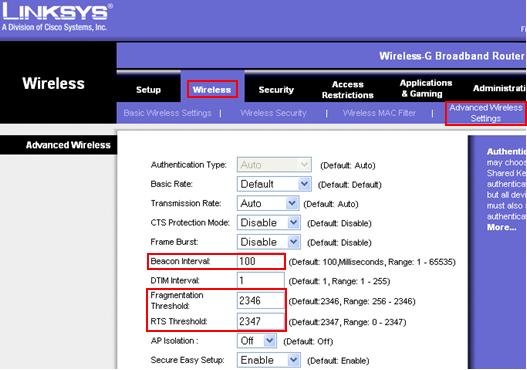Click the Beacon Interval field
This screenshot has width=527, height=370.
[x=261, y=261]
